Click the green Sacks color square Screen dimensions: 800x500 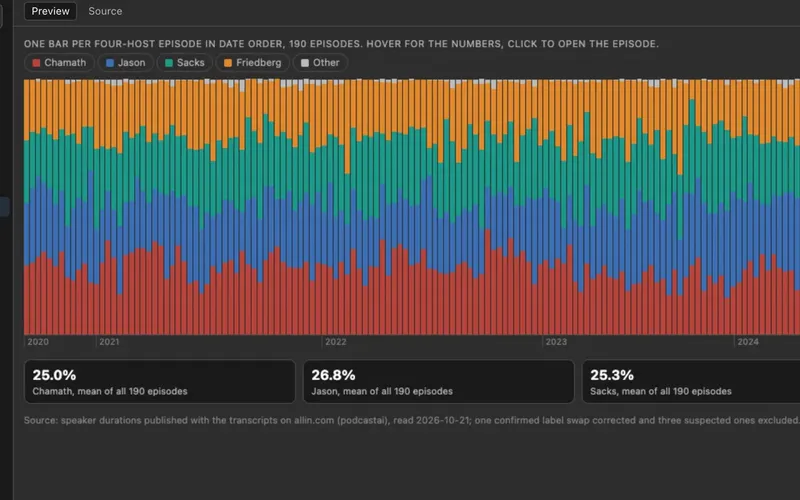pos(169,63)
